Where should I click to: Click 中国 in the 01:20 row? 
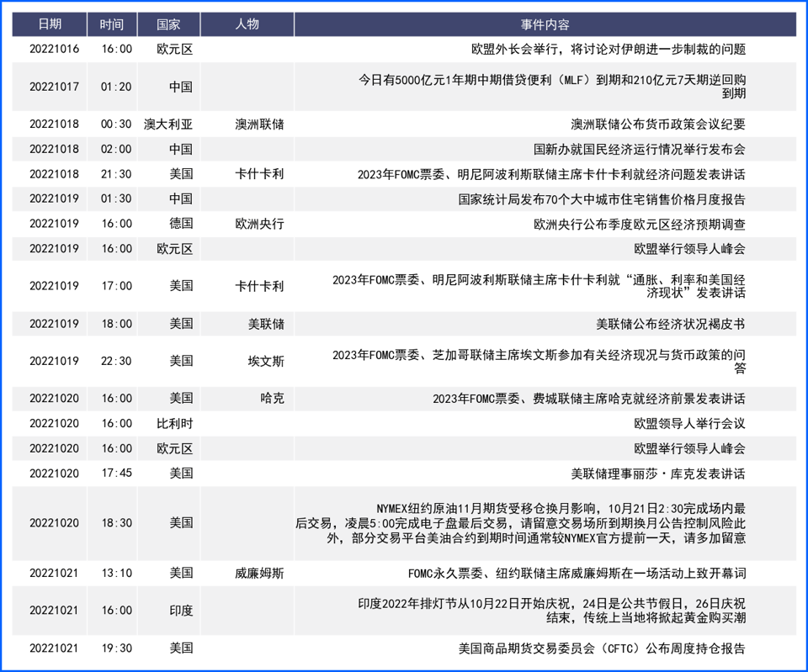tap(181, 87)
